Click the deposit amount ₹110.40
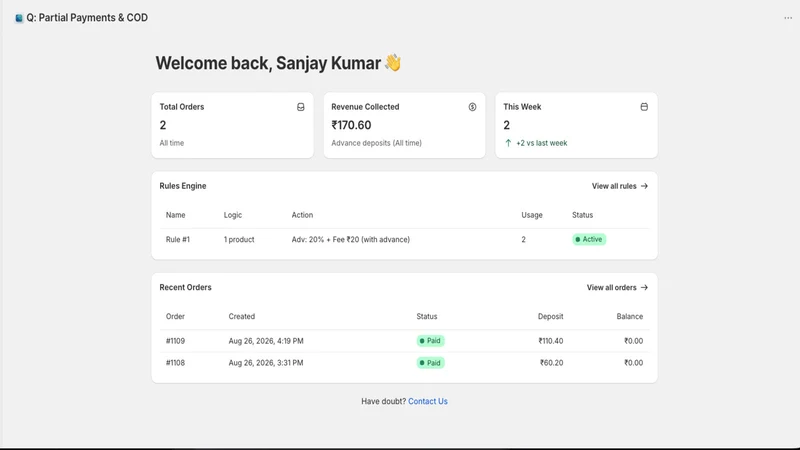 pyautogui.click(x=551, y=341)
